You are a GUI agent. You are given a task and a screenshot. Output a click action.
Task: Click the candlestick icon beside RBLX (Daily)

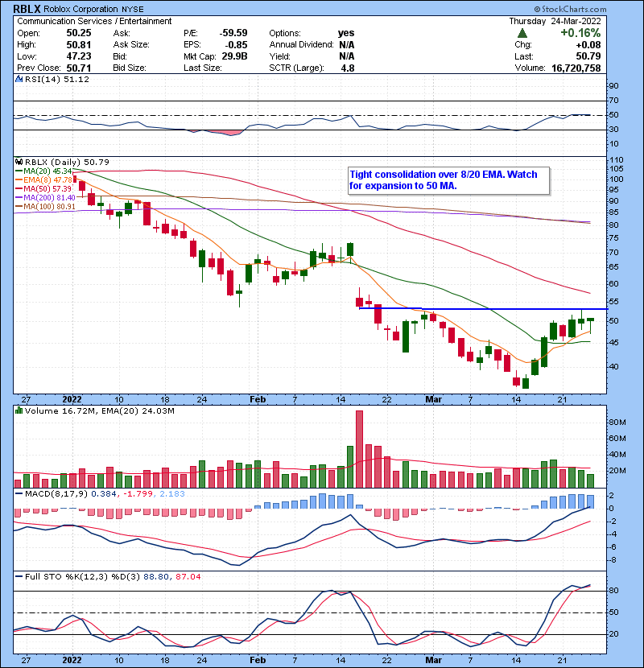pos(19,163)
